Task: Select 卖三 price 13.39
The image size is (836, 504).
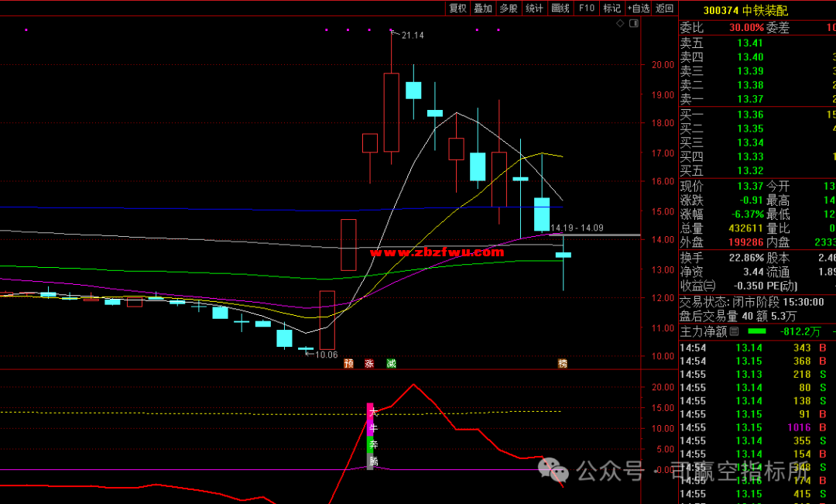Action: click(x=750, y=71)
